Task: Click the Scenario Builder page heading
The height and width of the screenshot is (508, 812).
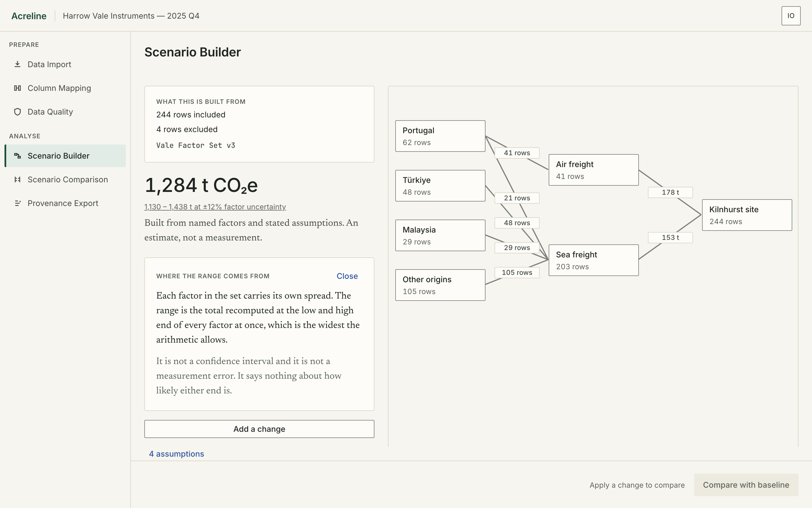Action: point(193,52)
